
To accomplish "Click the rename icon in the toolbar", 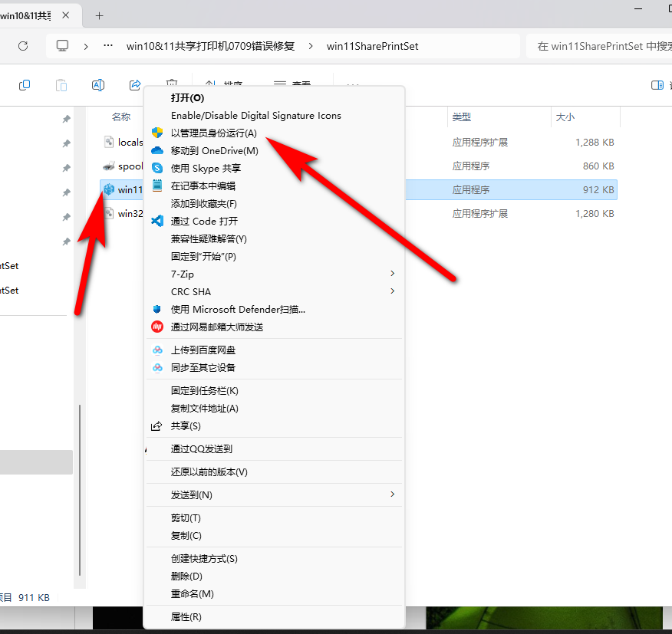I will point(98,85).
